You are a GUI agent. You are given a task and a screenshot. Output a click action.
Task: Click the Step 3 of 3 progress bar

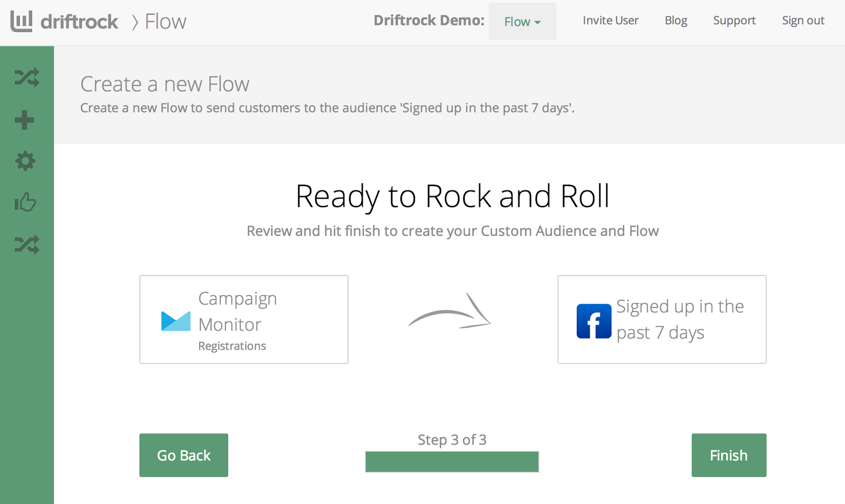452,462
